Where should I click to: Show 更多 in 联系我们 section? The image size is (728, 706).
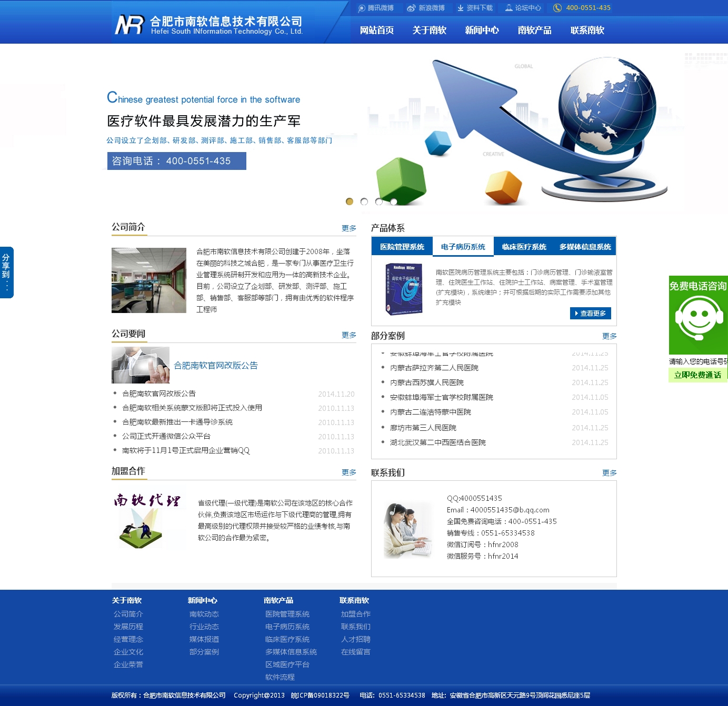point(609,472)
